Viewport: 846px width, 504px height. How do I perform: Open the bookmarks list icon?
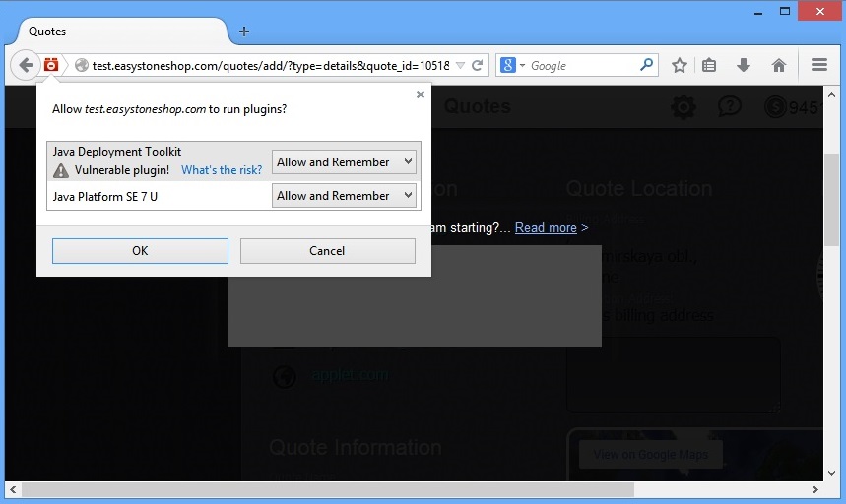point(710,66)
